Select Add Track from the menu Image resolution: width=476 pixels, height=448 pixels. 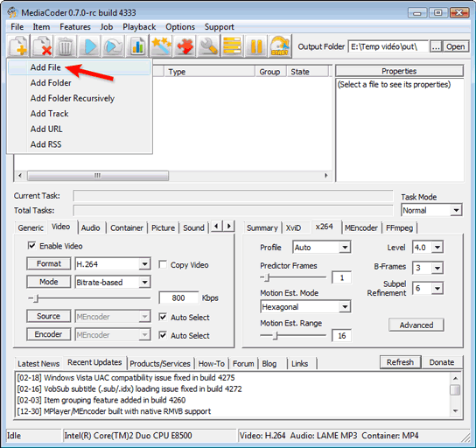(x=80, y=114)
